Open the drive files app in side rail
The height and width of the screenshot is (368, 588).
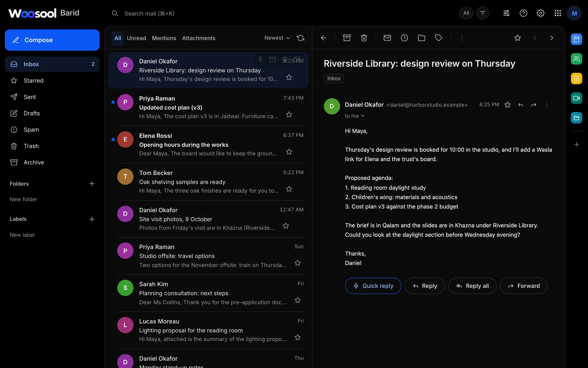[x=577, y=118]
